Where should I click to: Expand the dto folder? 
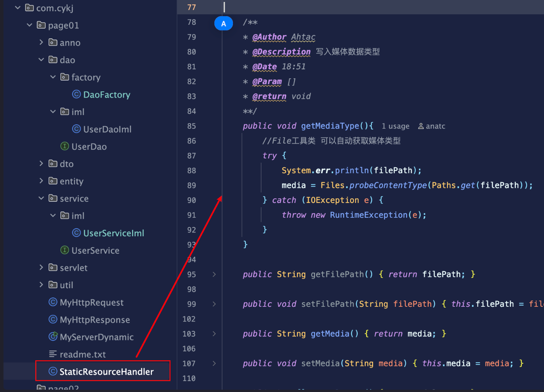pyautogui.click(x=41, y=163)
